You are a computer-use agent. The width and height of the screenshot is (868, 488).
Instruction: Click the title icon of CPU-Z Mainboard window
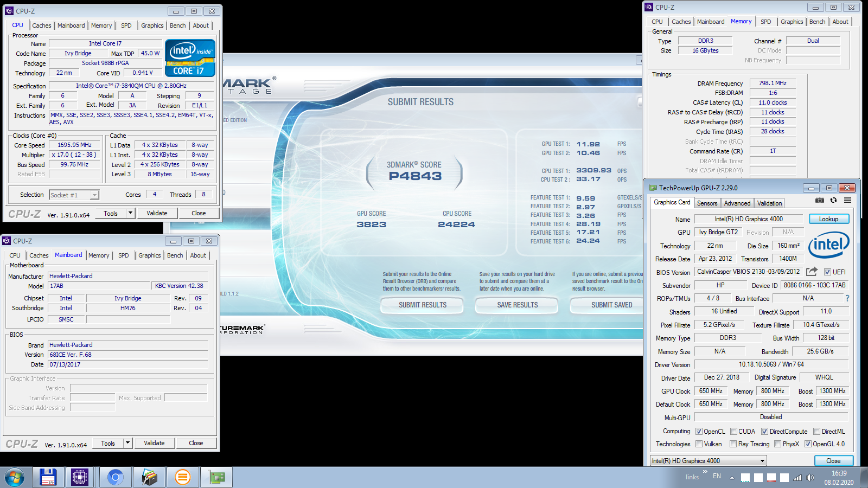pos(7,241)
